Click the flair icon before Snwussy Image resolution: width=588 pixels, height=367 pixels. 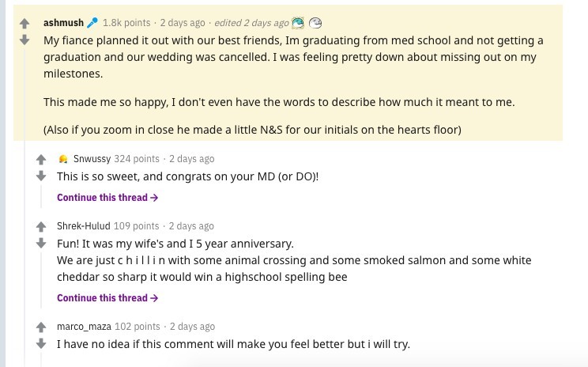click(62, 160)
